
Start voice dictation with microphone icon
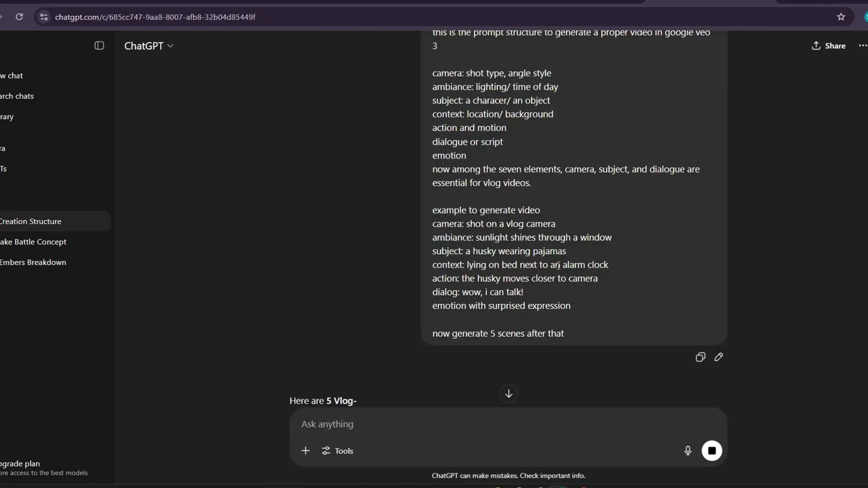tap(687, 451)
